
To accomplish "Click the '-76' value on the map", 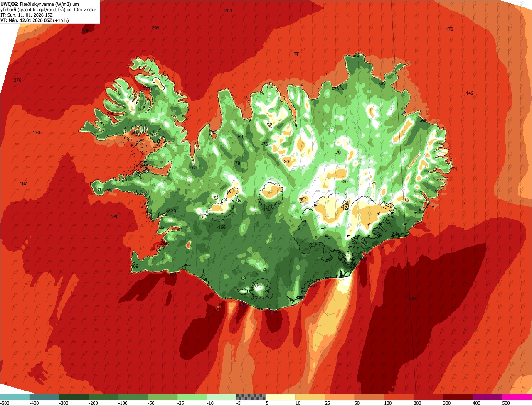I will (265, 144).
